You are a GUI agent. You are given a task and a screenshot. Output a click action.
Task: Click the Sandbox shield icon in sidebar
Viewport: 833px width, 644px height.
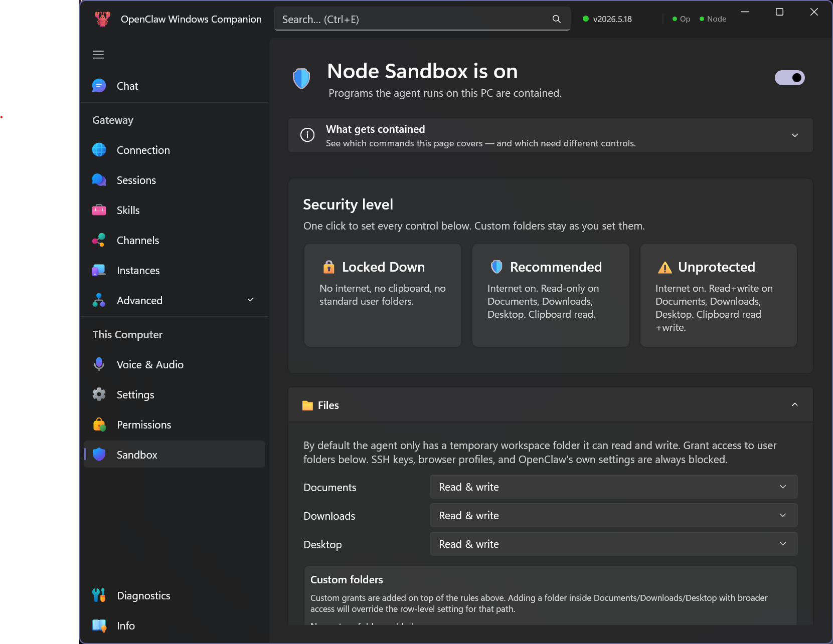click(99, 454)
